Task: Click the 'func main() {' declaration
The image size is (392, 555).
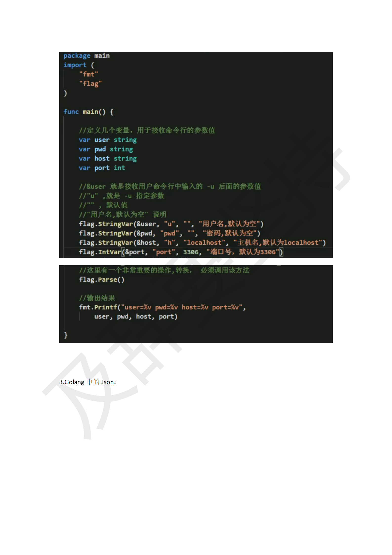Action: click(x=88, y=112)
